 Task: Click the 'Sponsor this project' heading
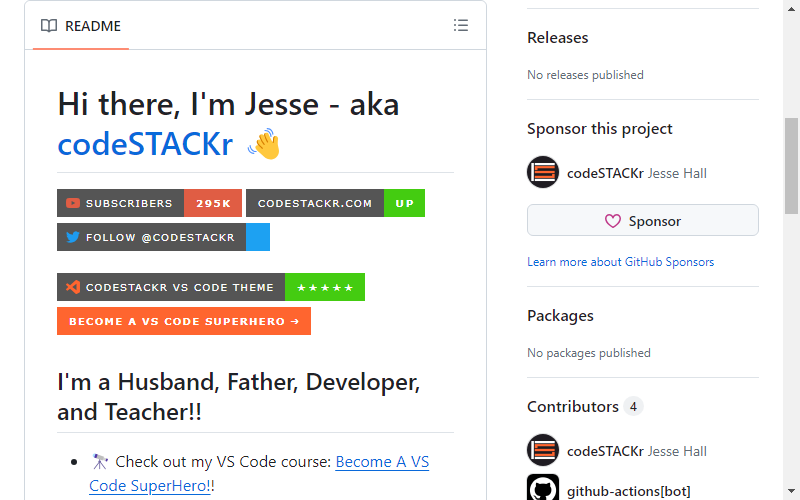click(x=599, y=129)
